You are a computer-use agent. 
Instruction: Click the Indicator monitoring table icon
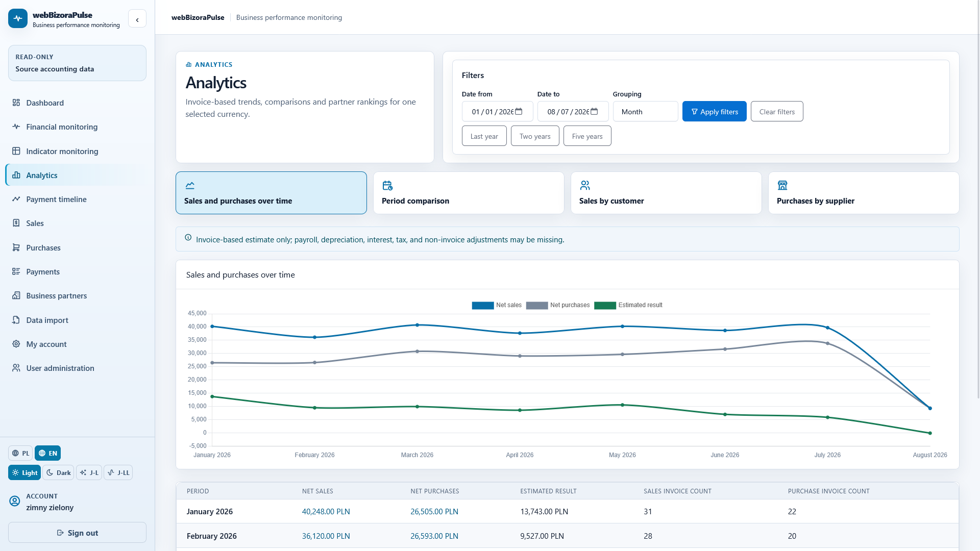click(16, 151)
